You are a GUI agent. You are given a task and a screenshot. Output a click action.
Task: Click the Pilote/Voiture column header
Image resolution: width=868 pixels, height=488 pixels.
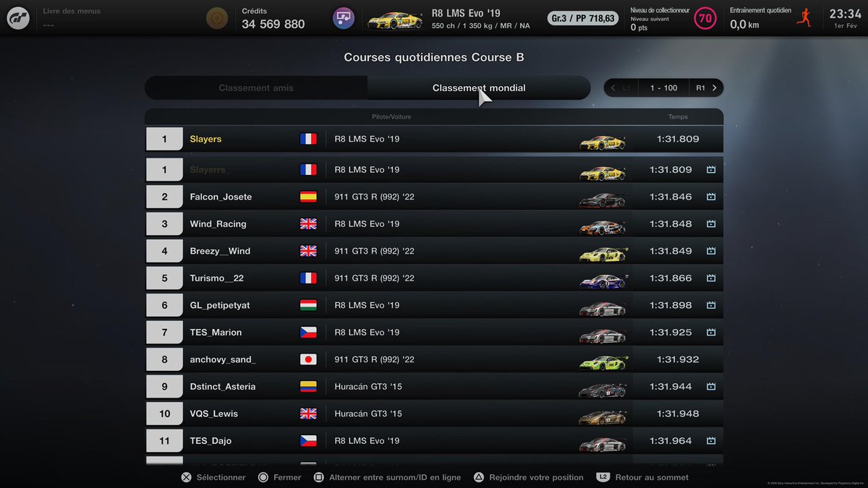(391, 117)
